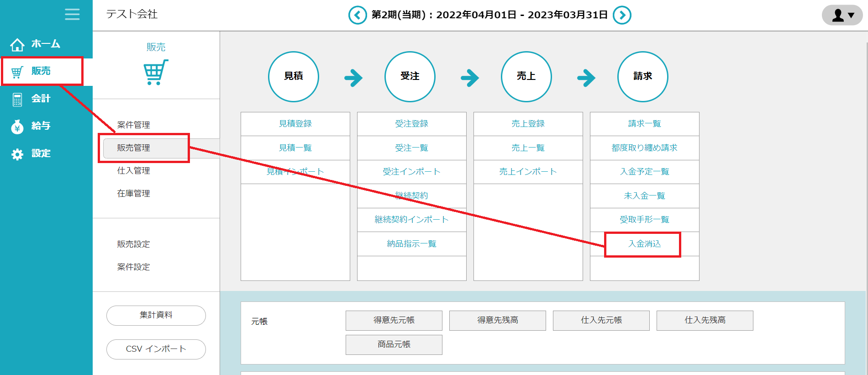This screenshot has width=868, height=375.
Task: Select the money bag 給与 icon
Action: click(x=17, y=127)
